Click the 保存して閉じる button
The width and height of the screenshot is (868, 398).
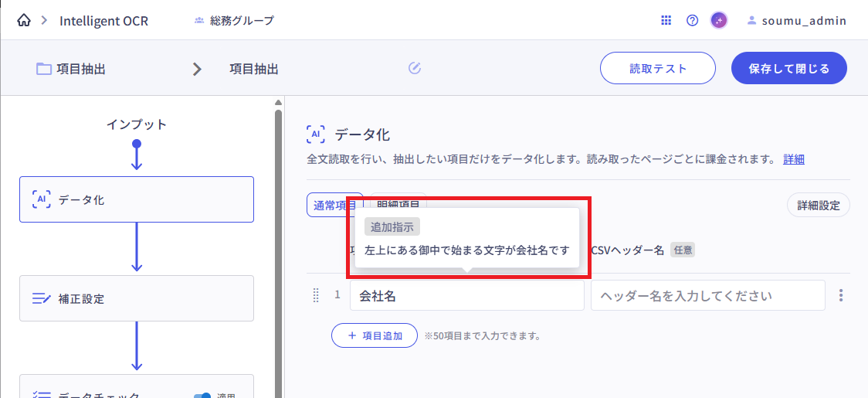(x=788, y=68)
